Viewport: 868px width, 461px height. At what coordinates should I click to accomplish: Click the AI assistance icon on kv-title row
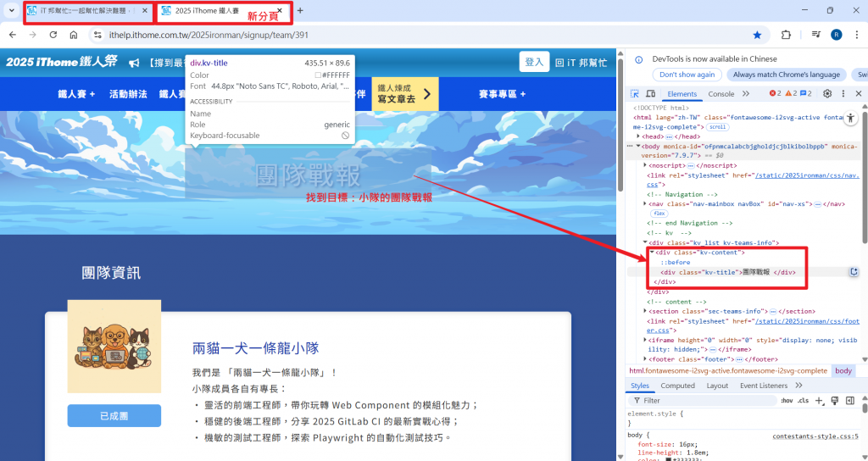[x=854, y=272]
